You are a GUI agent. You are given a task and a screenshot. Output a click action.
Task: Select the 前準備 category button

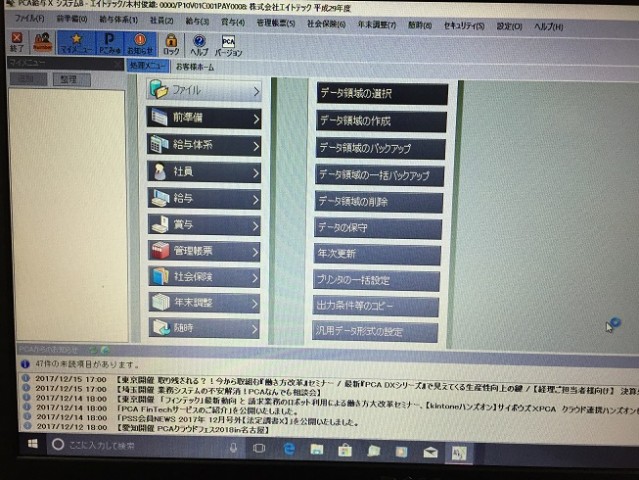(x=204, y=118)
